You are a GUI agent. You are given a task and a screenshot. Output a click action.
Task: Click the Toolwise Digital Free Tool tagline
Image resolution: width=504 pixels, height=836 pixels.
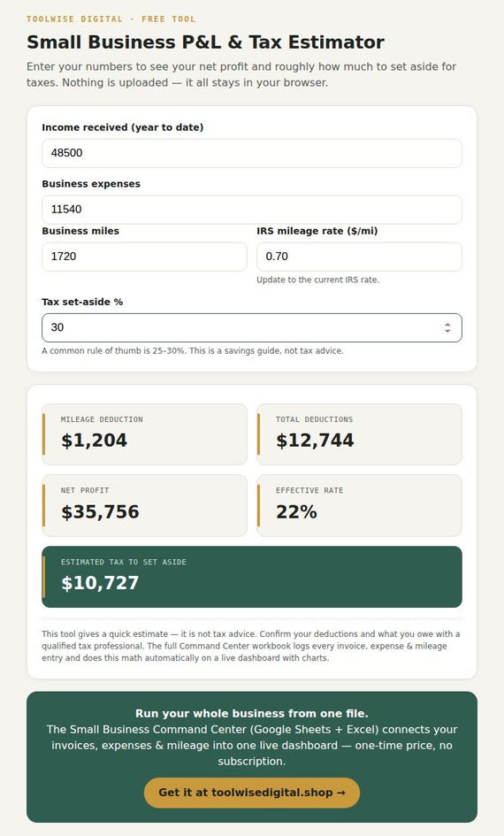coord(111,19)
